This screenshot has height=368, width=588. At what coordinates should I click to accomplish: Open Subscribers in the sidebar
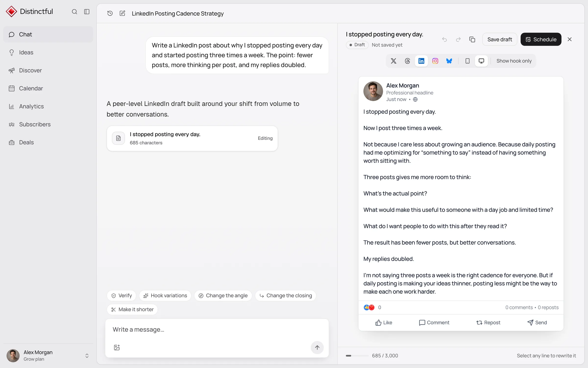48,124
